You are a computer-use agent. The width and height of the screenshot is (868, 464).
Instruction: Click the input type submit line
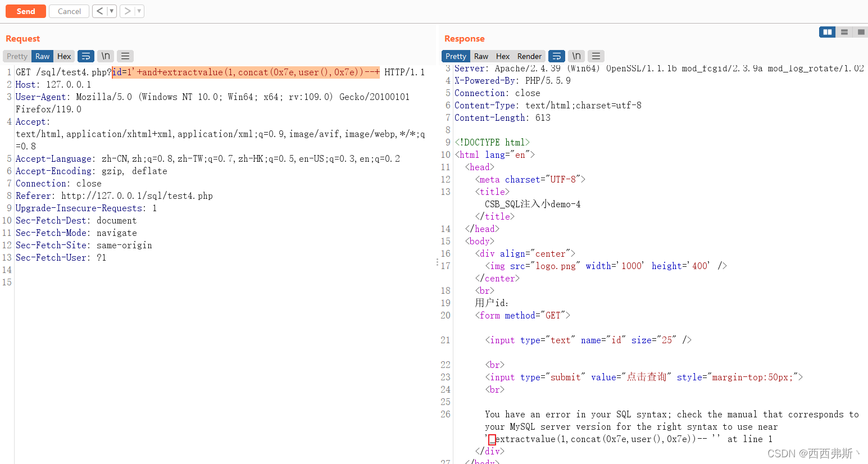point(644,377)
